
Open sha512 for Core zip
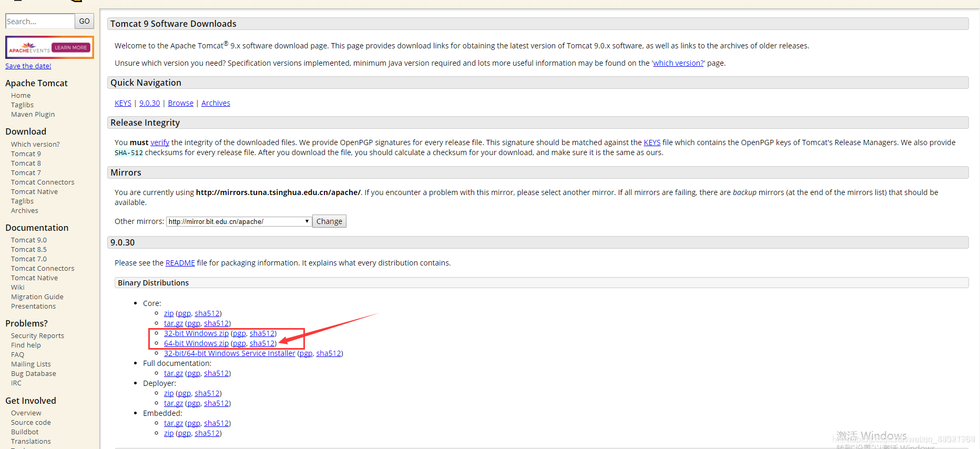click(207, 313)
